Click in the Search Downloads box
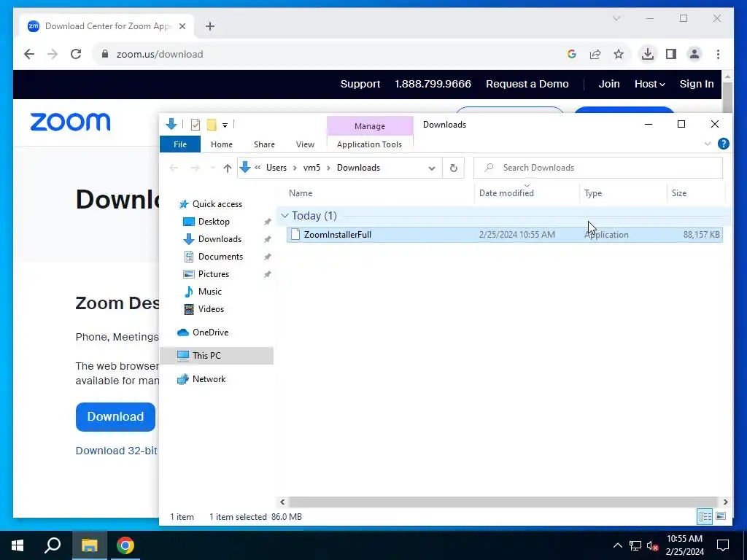The height and width of the screenshot is (560, 747). click(x=598, y=168)
